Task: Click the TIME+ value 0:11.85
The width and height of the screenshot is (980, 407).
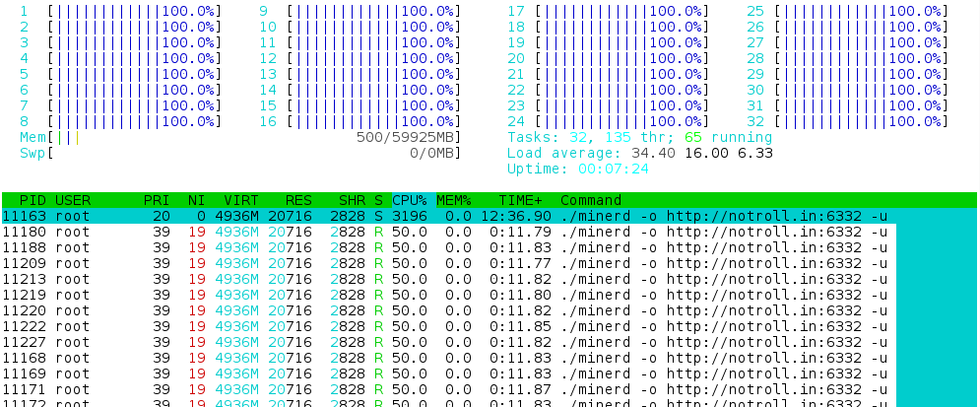Action: 521,326
